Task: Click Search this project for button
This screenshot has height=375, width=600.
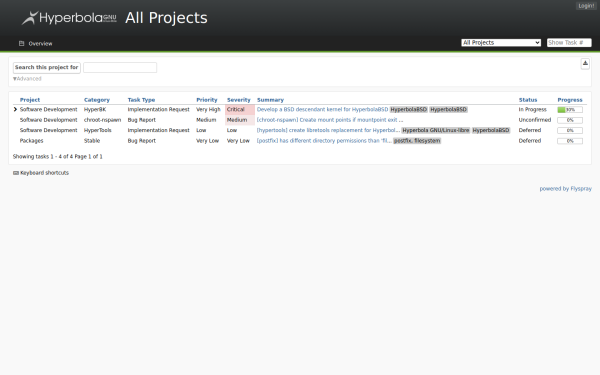Action: coord(47,67)
